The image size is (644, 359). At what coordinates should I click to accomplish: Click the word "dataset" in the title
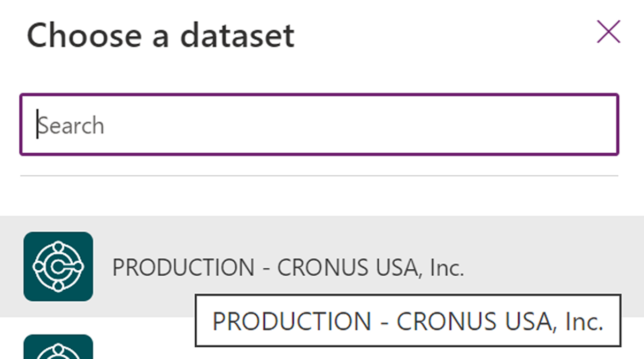tap(237, 35)
